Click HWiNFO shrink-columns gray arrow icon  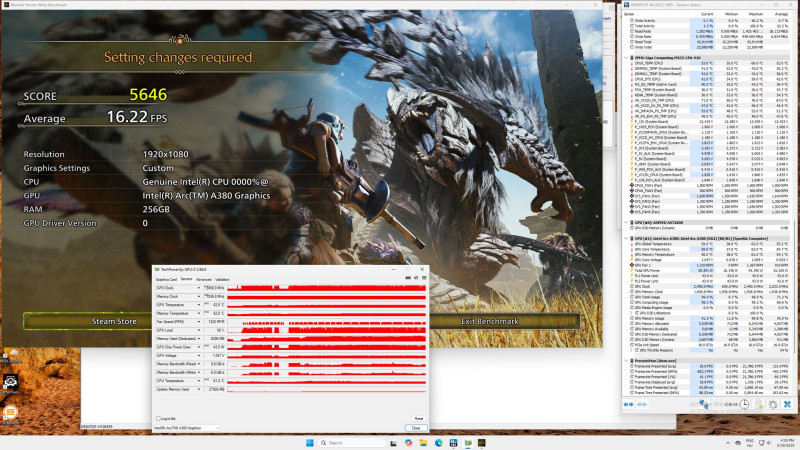[x=642, y=405]
